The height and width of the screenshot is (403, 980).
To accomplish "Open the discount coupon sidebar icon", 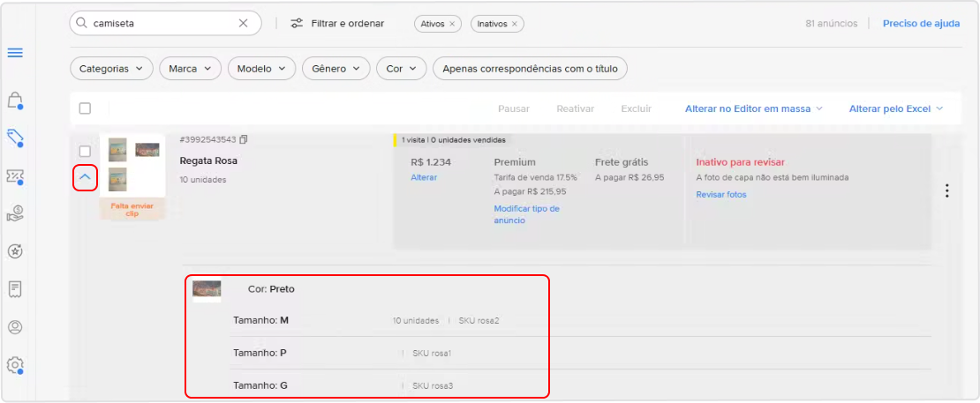I will [15, 176].
